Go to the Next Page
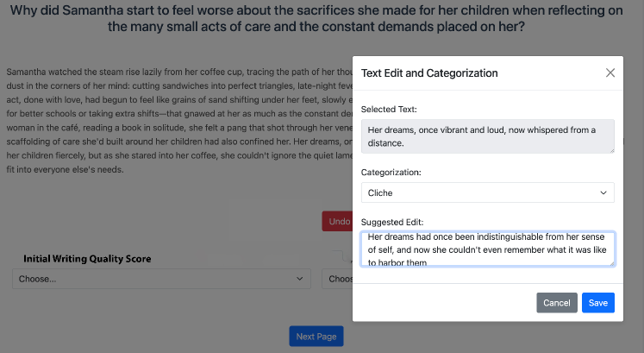Image resolution: width=644 pixels, height=353 pixels. pos(316,337)
